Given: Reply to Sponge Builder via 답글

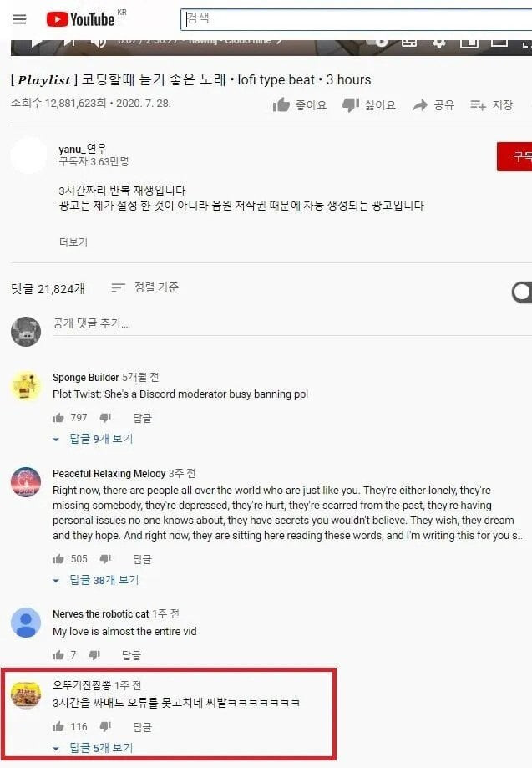Looking at the screenshot, I should (143, 418).
